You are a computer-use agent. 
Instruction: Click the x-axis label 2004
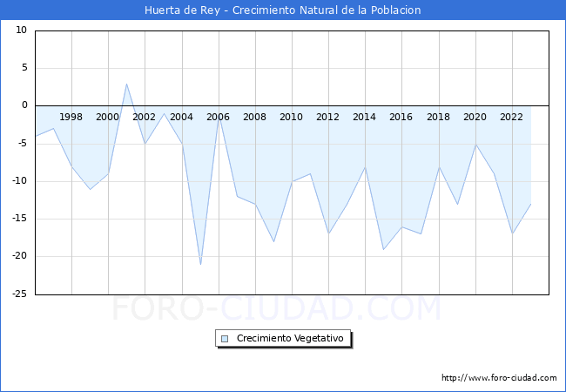pos(182,117)
